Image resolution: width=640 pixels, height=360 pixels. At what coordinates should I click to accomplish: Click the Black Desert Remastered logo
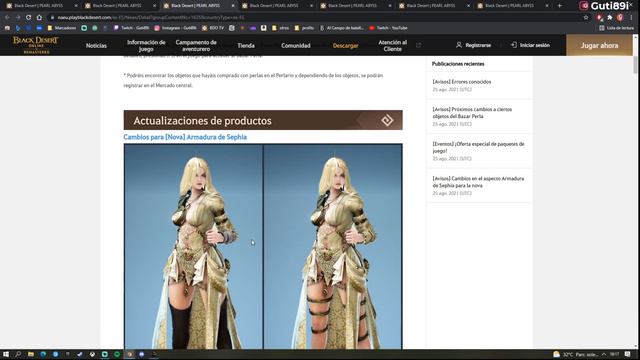[36, 45]
